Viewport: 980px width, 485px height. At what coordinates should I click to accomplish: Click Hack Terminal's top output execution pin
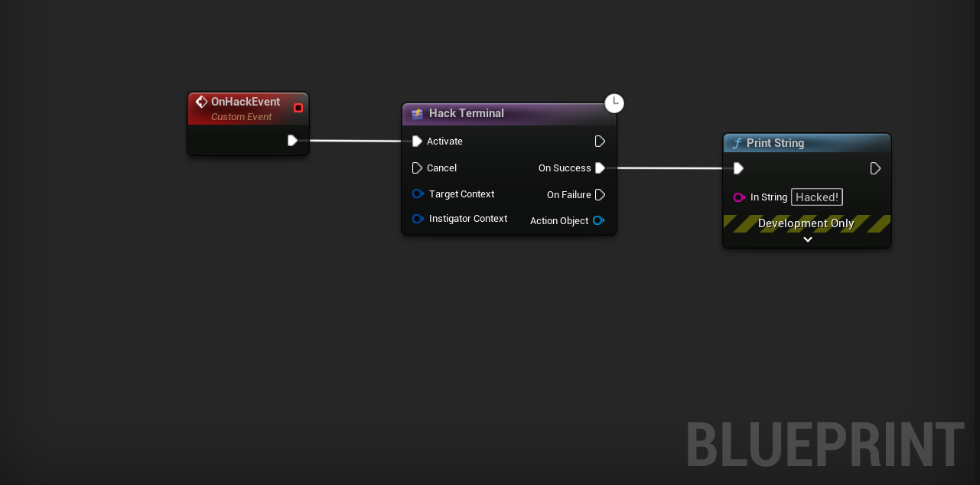click(600, 142)
